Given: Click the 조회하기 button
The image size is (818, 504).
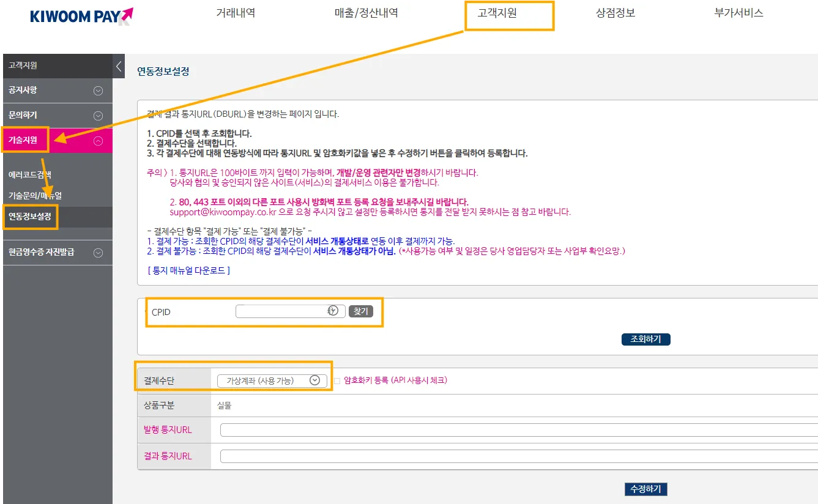Looking at the screenshot, I should point(645,339).
